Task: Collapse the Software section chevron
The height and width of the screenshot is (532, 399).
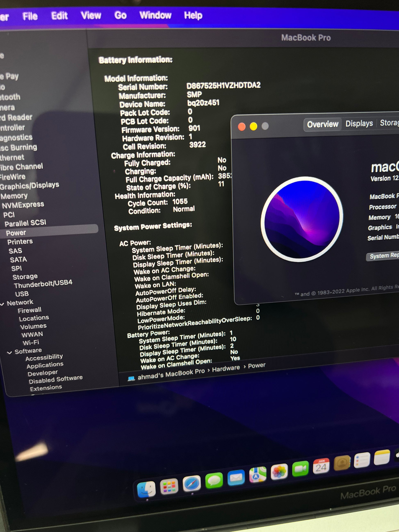Action: pyautogui.click(x=10, y=353)
